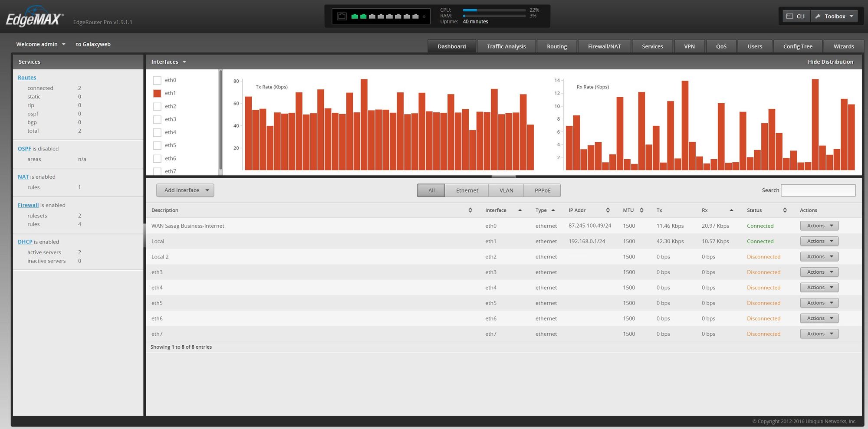Sort table by MTU column arrows
Viewport: 868px width, 429px height.
click(x=641, y=210)
